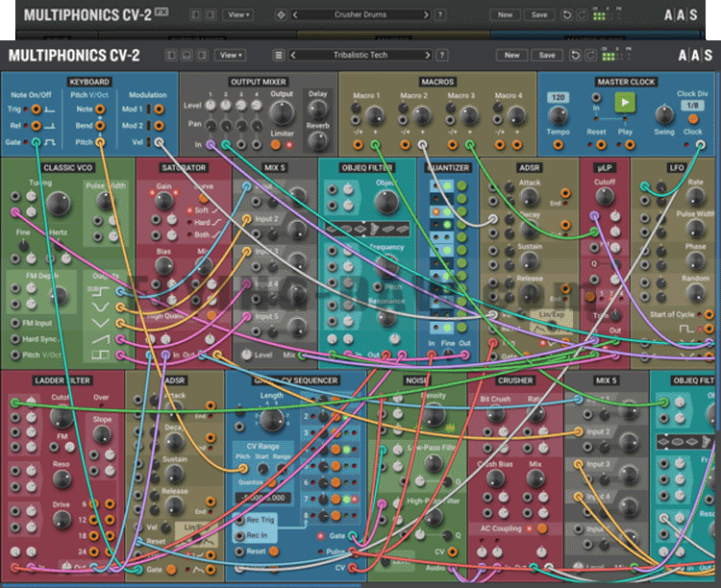This screenshot has width=721, height=588.
Task: Click the FM Input jack in Classic VCO
Action: pyautogui.click(x=15, y=323)
